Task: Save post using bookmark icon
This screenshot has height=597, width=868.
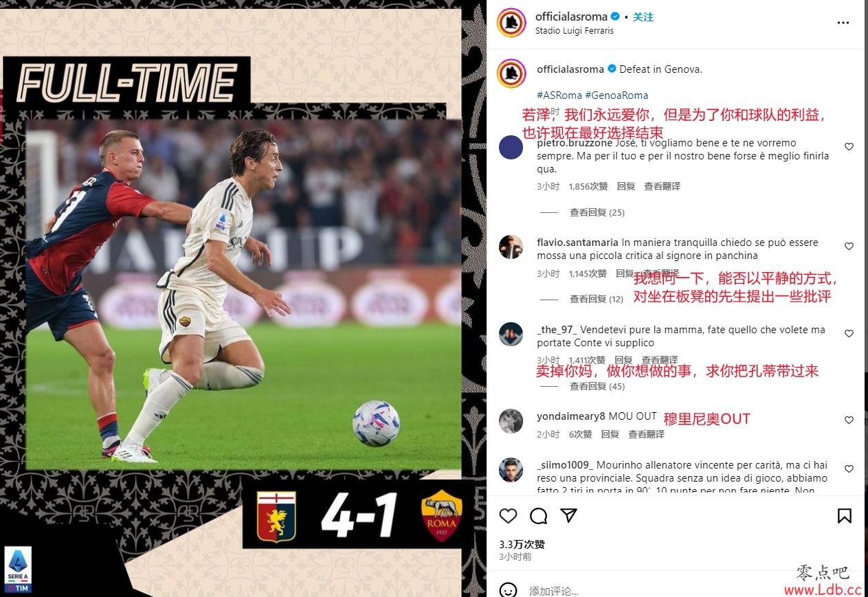Action: [845, 516]
